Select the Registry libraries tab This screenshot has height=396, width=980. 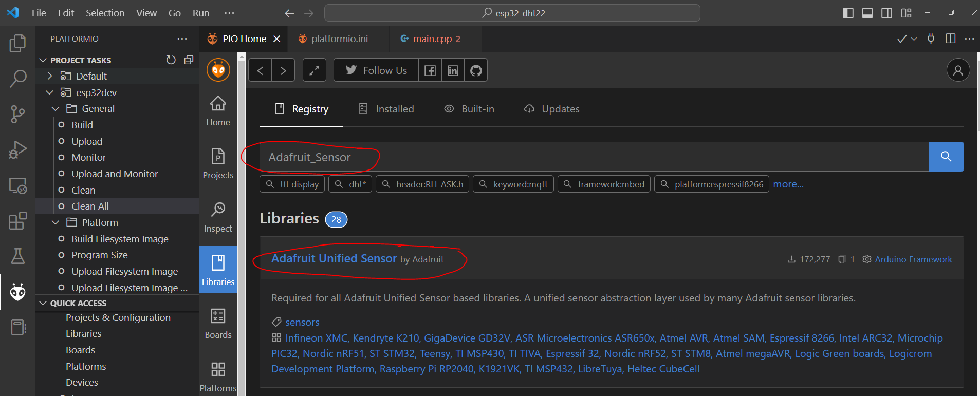[x=302, y=109]
